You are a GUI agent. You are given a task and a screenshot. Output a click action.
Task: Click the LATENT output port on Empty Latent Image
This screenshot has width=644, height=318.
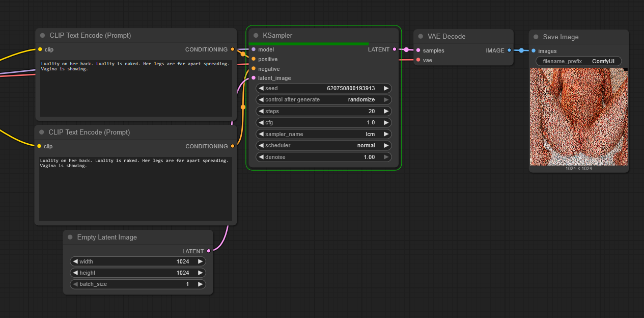209,251
